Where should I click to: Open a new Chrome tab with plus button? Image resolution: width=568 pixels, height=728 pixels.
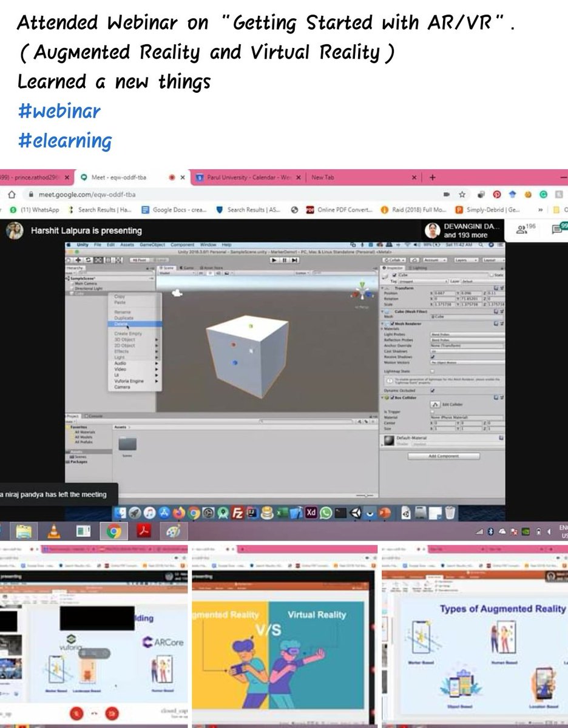point(433,178)
